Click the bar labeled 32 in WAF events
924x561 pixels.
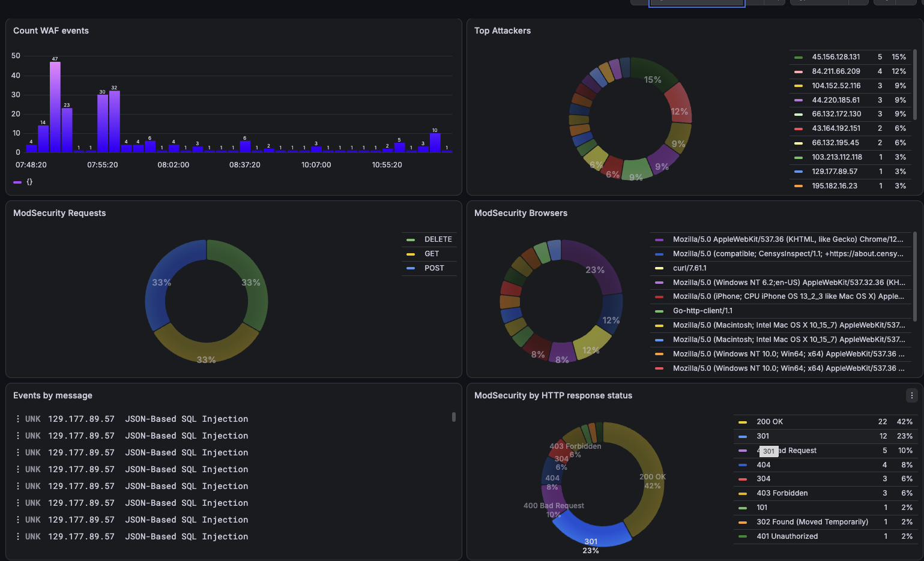pos(114,122)
